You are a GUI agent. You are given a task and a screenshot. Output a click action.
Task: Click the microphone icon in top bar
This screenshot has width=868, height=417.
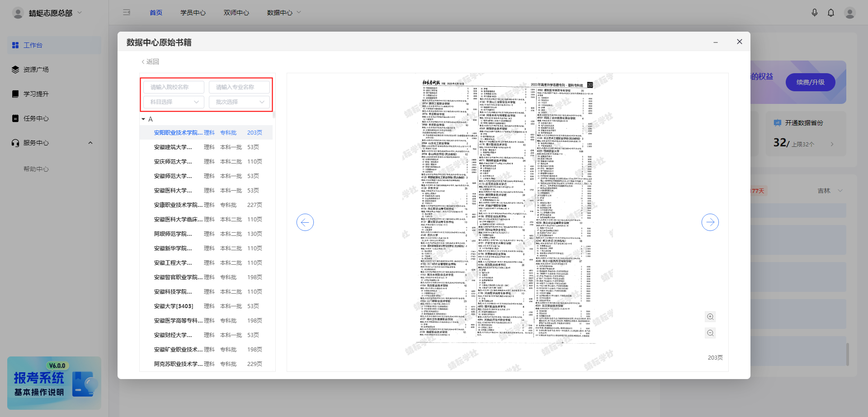[814, 13]
